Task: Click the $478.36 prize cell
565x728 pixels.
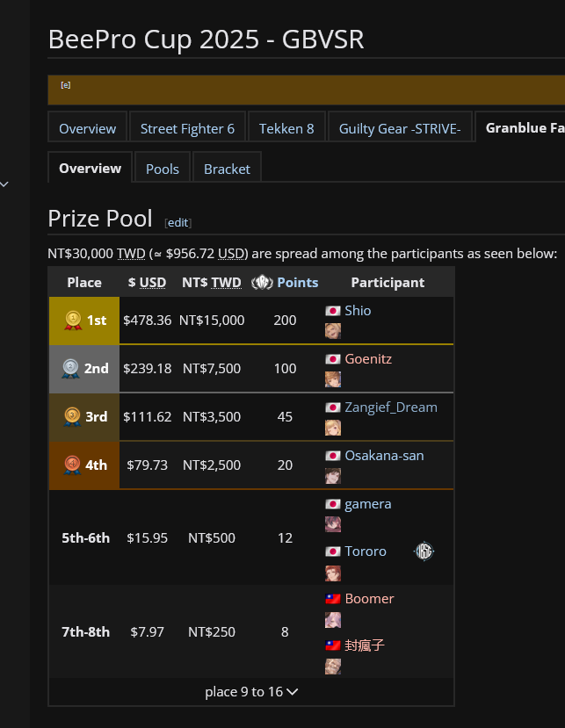Action: pyautogui.click(x=147, y=321)
